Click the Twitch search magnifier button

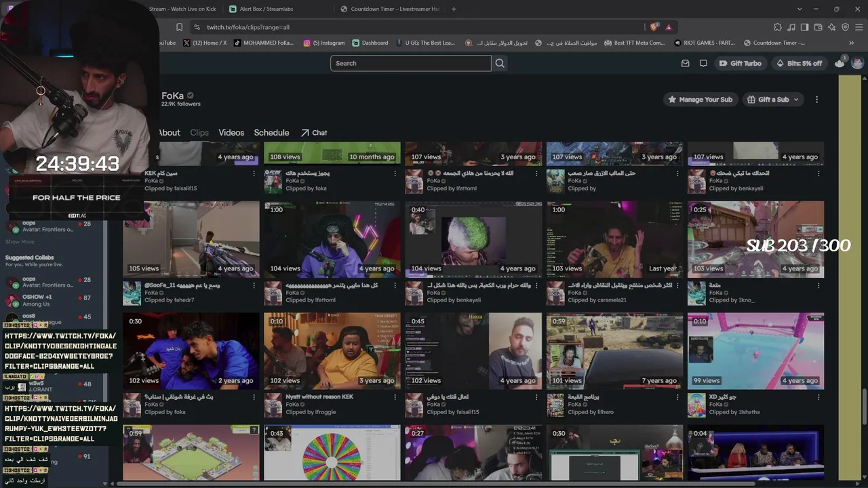click(x=500, y=63)
